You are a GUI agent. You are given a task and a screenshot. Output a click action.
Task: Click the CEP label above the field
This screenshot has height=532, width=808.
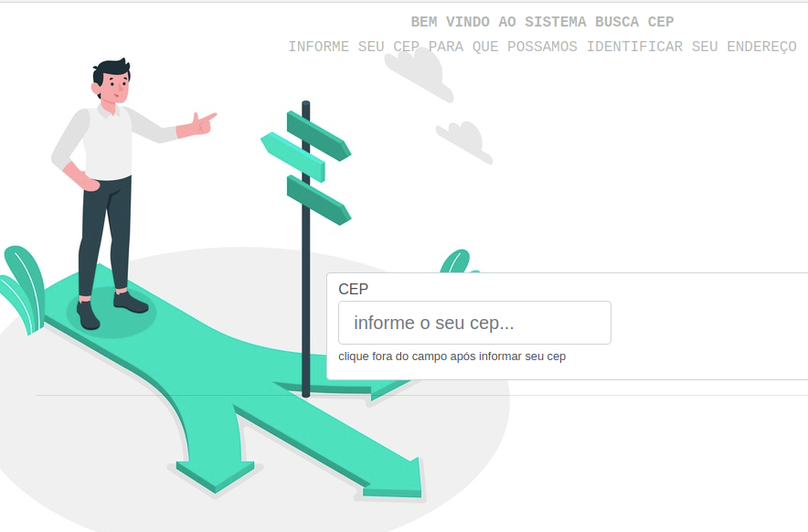(353, 289)
